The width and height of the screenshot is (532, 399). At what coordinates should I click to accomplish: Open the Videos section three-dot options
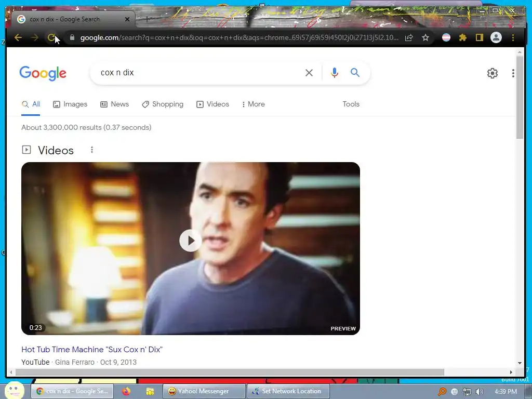pos(91,150)
